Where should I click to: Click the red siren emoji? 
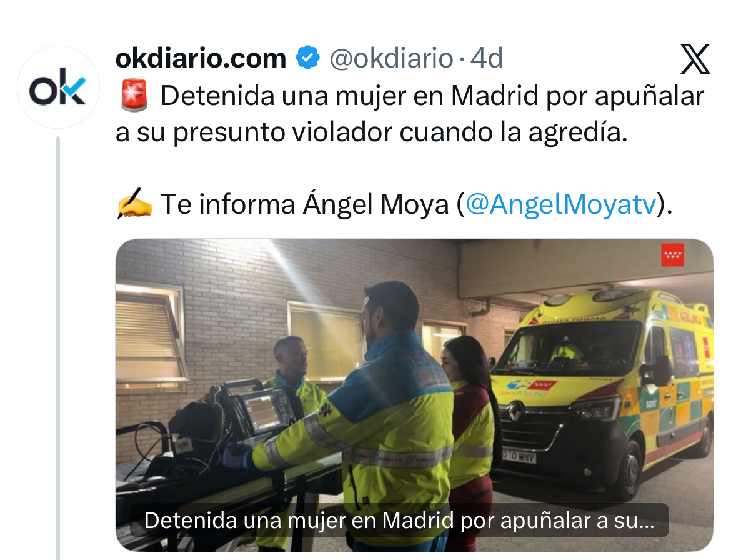point(134,95)
